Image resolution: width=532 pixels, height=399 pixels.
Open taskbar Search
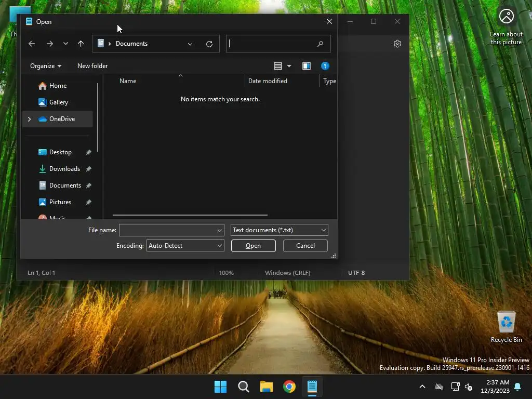point(243,387)
